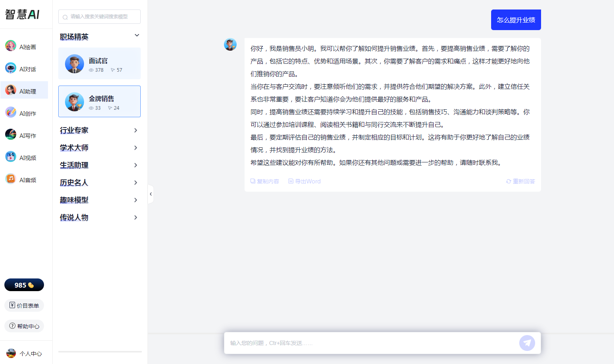The width and height of the screenshot is (614, 364).
Task: Select the AI对话 feature
Action: (24, 68)
